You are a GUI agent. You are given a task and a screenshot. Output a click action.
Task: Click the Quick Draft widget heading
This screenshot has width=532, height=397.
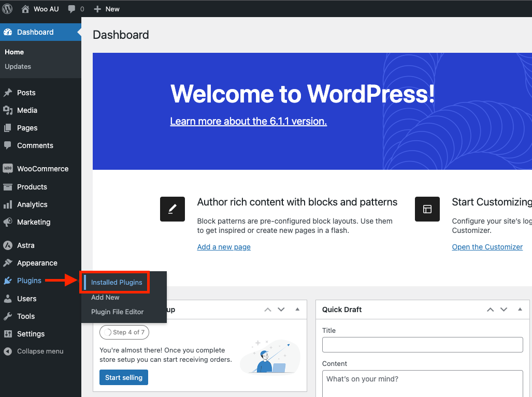click(342, 310)
